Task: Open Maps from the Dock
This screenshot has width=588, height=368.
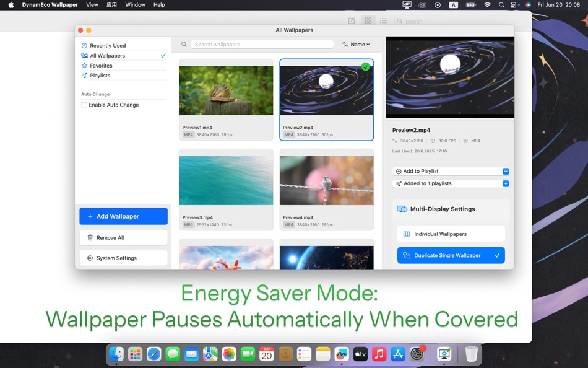Action: (210, 354)
